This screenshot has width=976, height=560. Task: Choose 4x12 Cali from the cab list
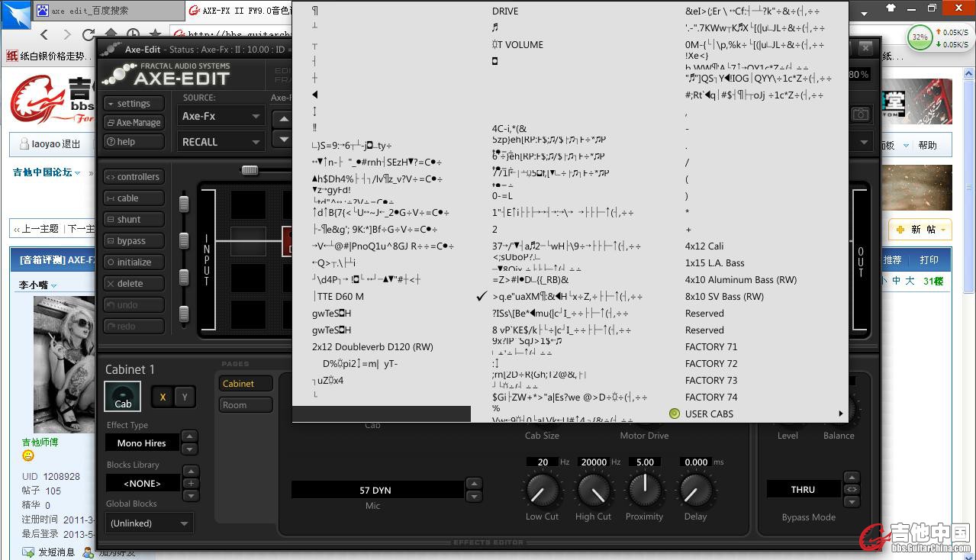pos(704,246)
